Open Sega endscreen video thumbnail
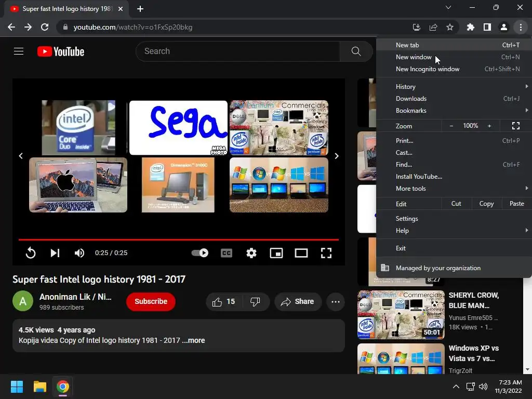 point(179,128)
